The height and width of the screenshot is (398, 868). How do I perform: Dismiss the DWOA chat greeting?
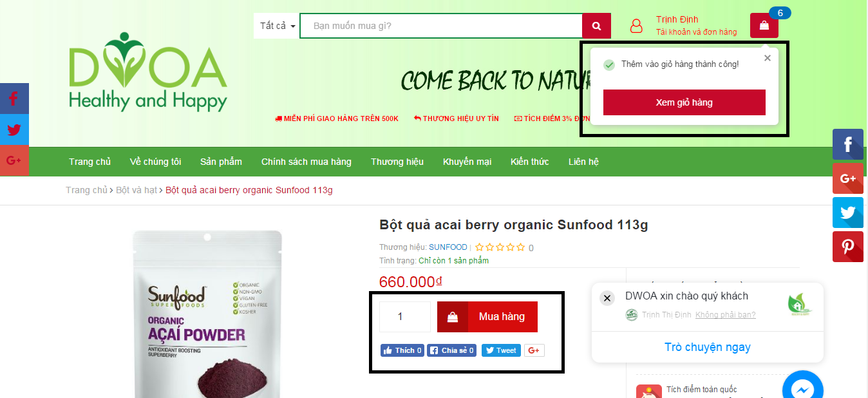[607, 298]
